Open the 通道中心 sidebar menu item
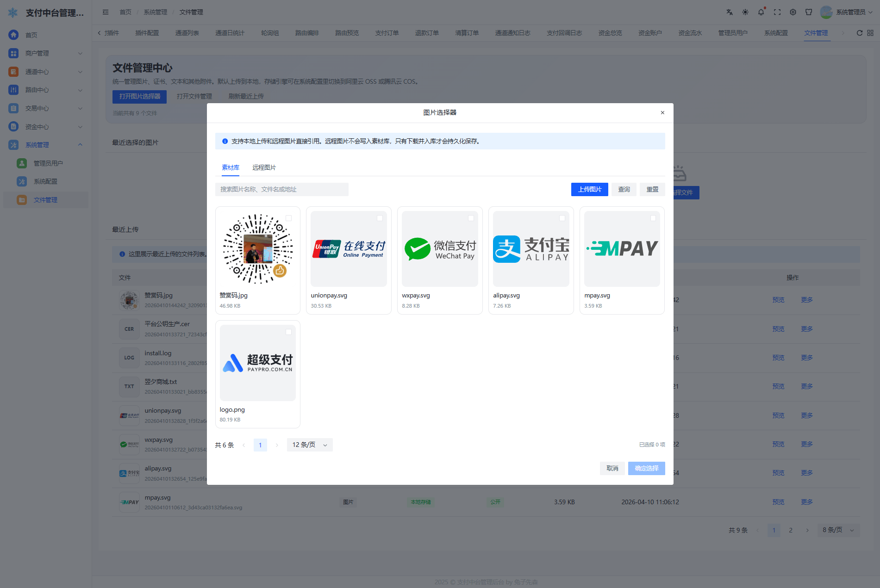Screen dimensions: 880x588 pyautogui.click(x=46, y=72)
